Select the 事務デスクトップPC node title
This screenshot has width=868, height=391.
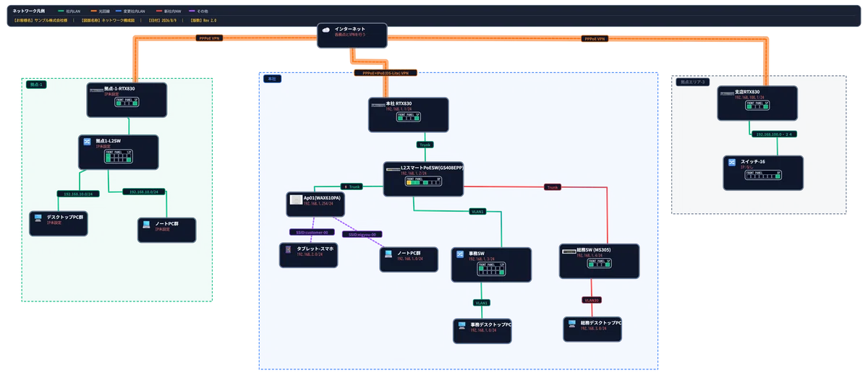click(491, 325)
